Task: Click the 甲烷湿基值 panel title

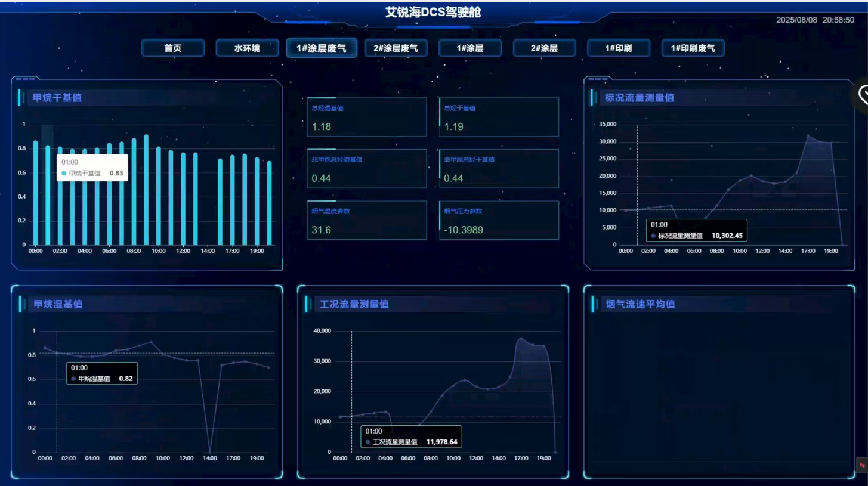Action: (58, 304)
